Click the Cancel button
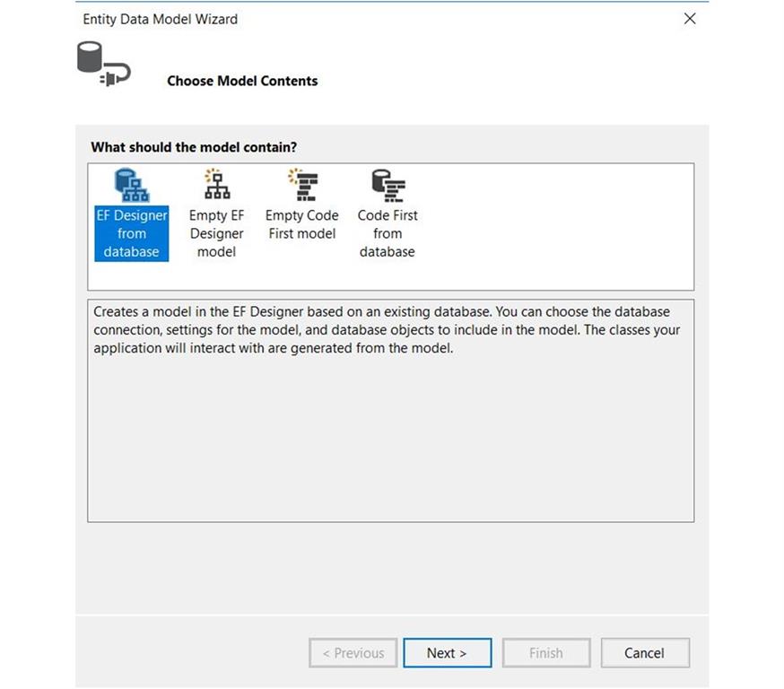 pos(644,653)
